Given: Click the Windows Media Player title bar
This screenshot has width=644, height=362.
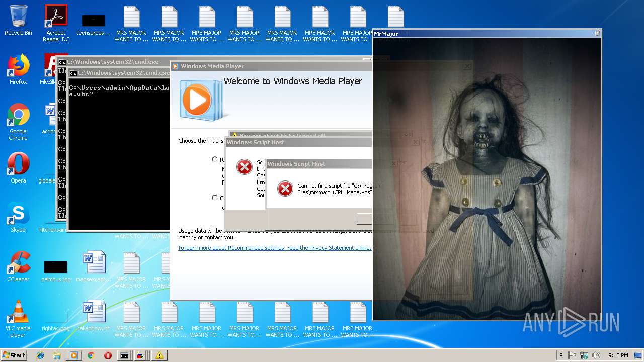Looking at the screenshot, I should pos(272,66).
